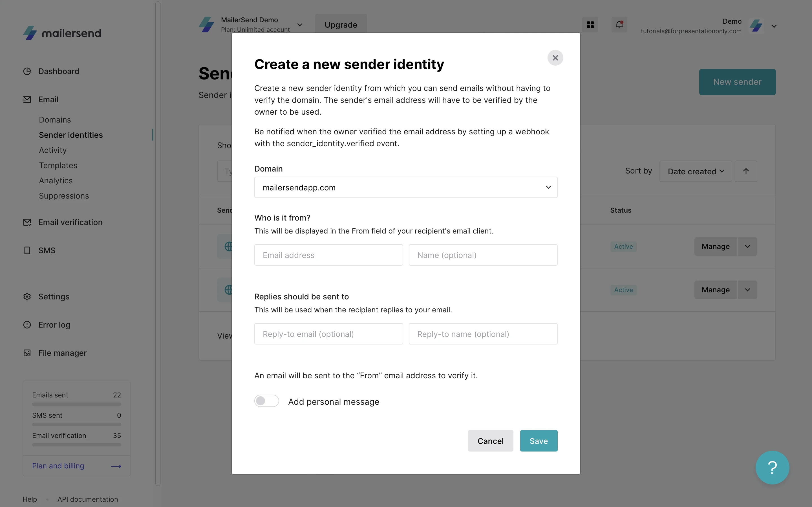The height and width of the screenshot is (507, 812).
Task: Click the File manager icon
Action: tap(27, 353)
